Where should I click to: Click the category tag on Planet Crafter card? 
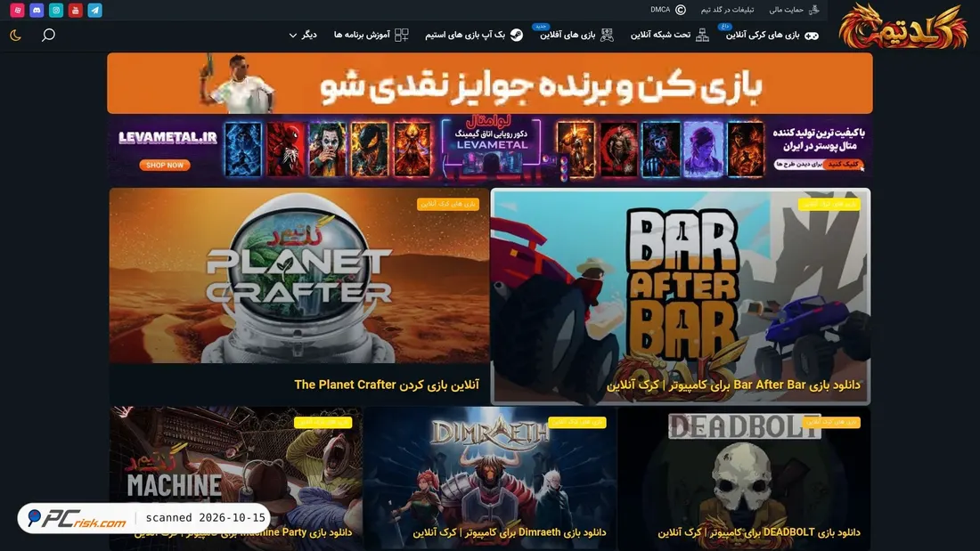click(448, 204)
